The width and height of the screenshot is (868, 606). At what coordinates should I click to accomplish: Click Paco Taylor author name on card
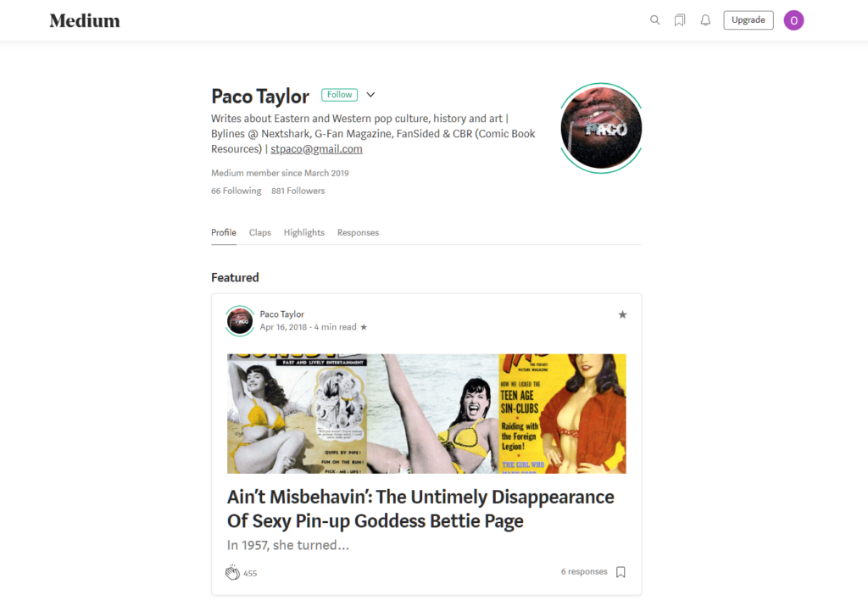(x=282, y=314)
